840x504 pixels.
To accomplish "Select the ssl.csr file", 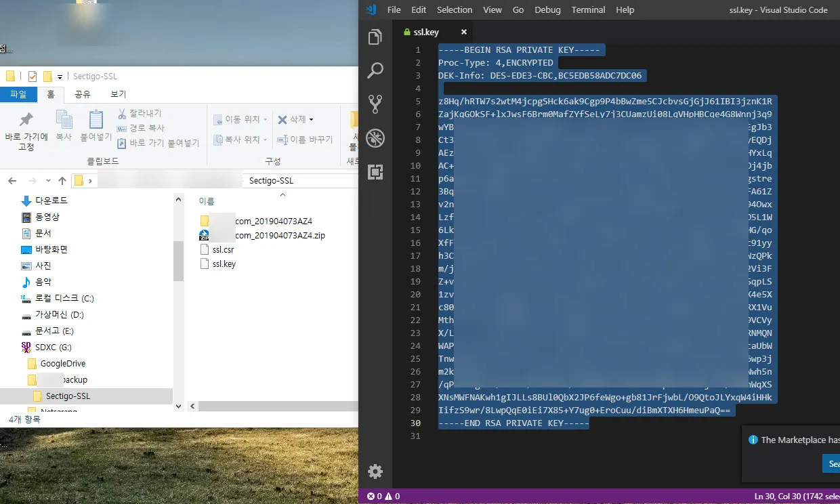I will point(223,250).
